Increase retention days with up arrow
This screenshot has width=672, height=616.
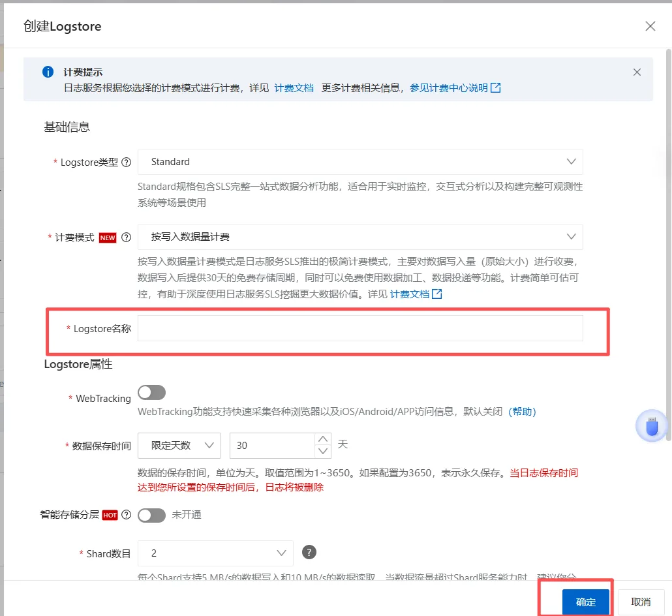click(x=323, y=439)
